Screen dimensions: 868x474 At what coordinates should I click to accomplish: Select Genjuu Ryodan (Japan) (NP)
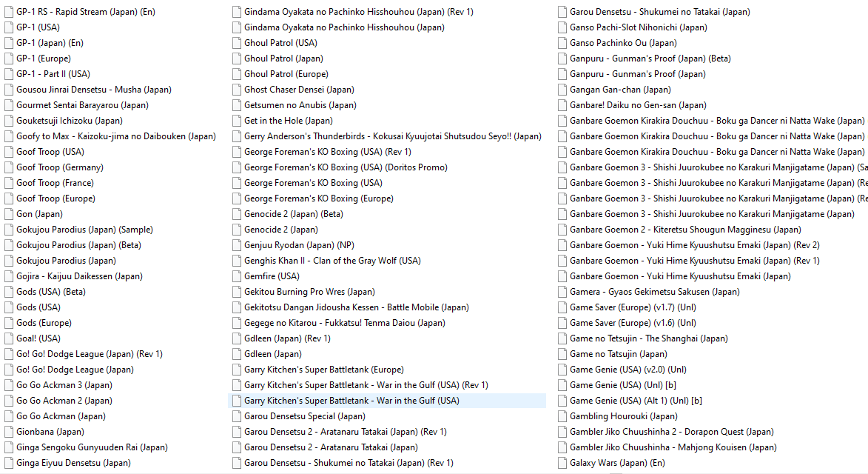tap(300, 244)
